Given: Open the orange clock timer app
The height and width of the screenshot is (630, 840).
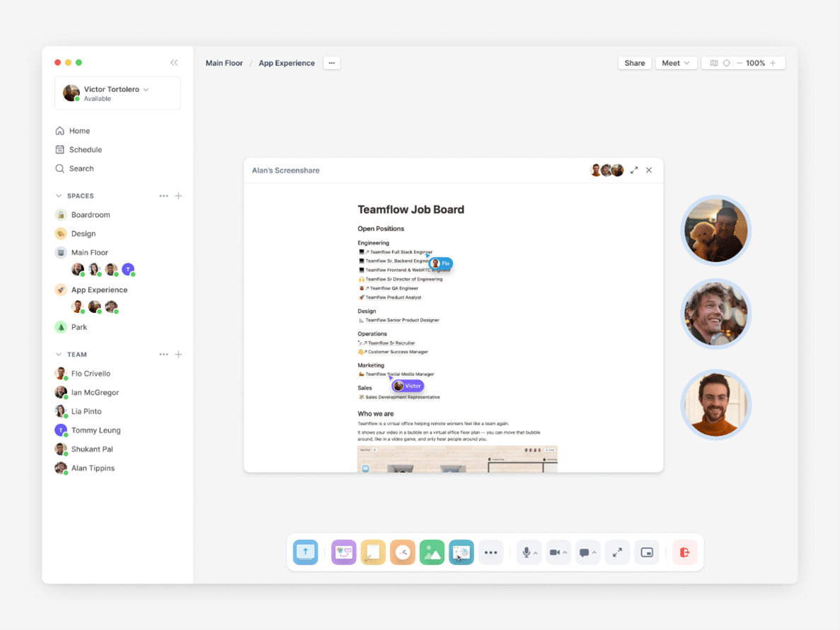Looking at the screenshot, I should click(x=403, y=552).
